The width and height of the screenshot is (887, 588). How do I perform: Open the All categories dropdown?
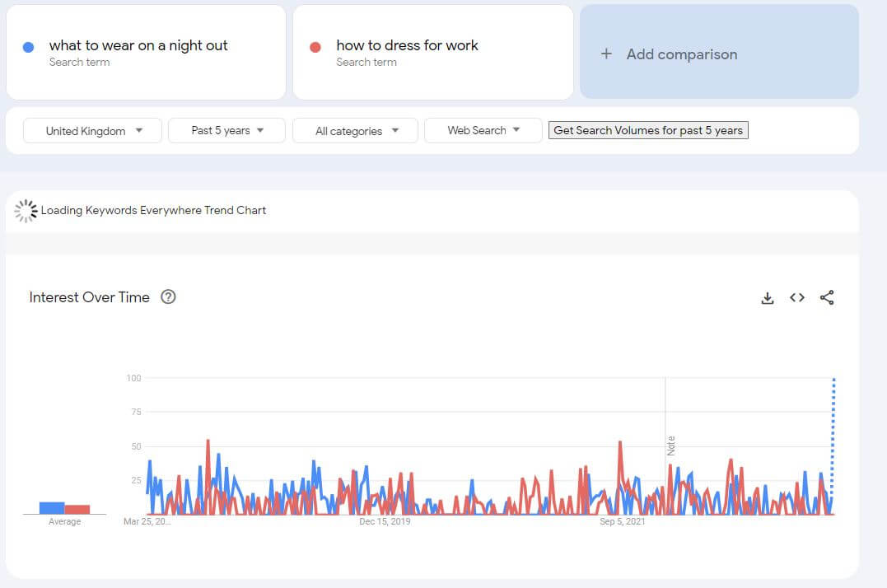pyautogui.click(x=355, y=131)
